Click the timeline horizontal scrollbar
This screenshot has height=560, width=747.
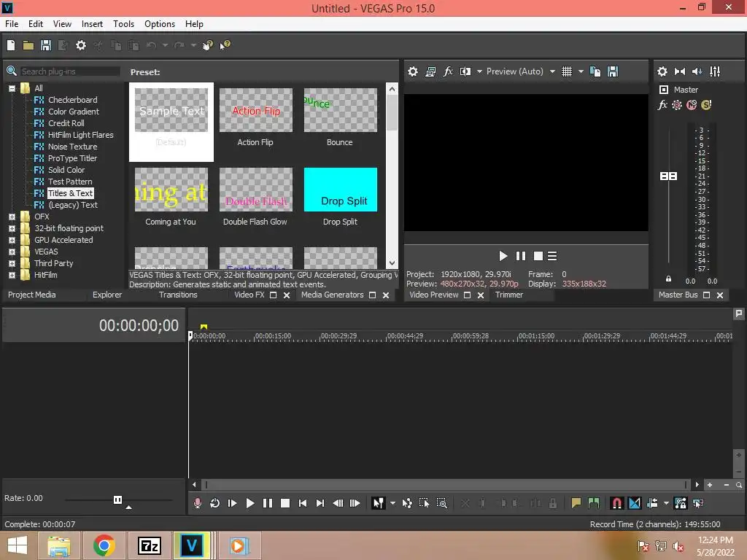click(446, 485)
